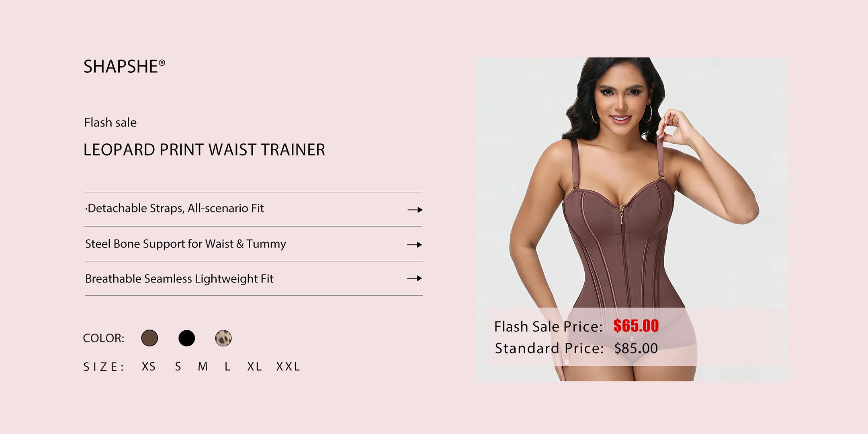The height and width of the screenshot is (434, 868).
Task: Choose size XXL
Action: 288,366
